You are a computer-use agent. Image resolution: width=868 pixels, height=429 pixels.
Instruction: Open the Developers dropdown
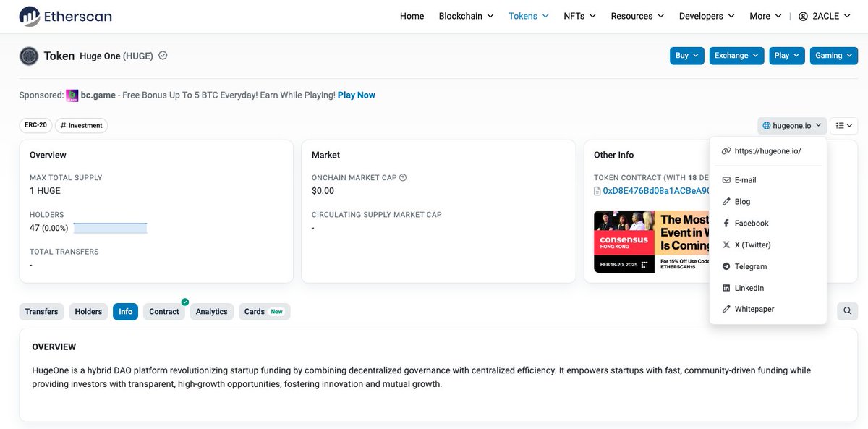(x=707, y=16)
